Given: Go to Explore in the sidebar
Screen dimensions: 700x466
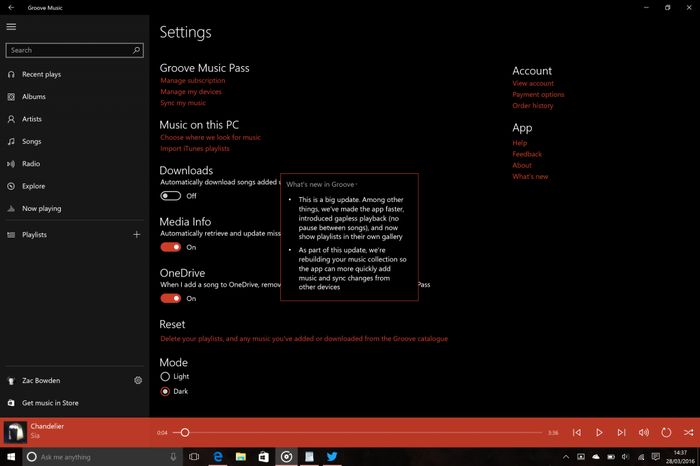Looking at the screenshot, I should click(x=34, y=186).
